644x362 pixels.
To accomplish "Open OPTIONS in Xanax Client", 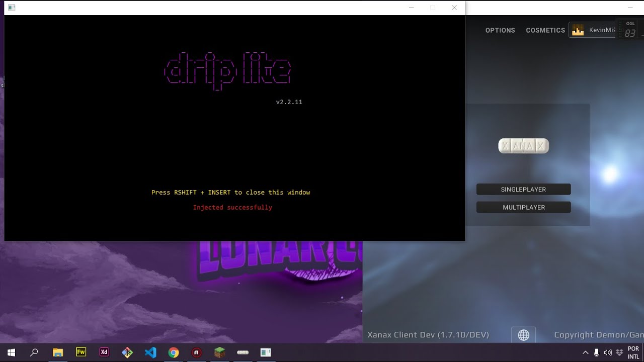I will [x=500, y=30].
